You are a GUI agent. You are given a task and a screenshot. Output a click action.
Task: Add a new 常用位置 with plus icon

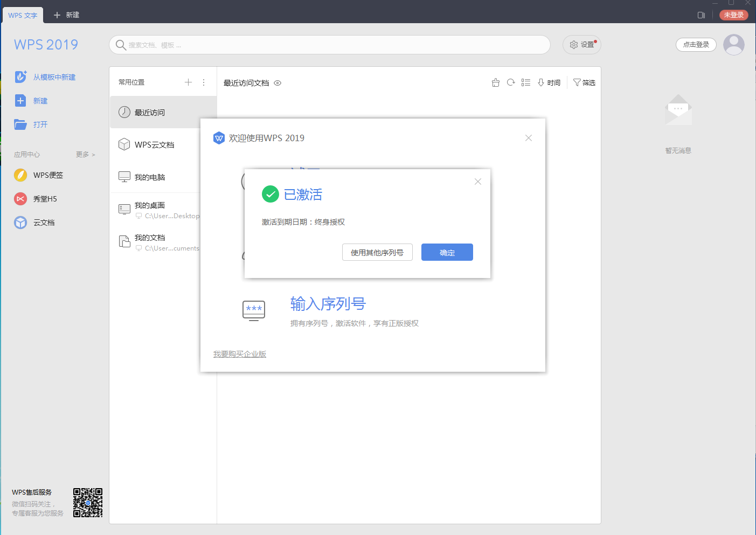188,82
